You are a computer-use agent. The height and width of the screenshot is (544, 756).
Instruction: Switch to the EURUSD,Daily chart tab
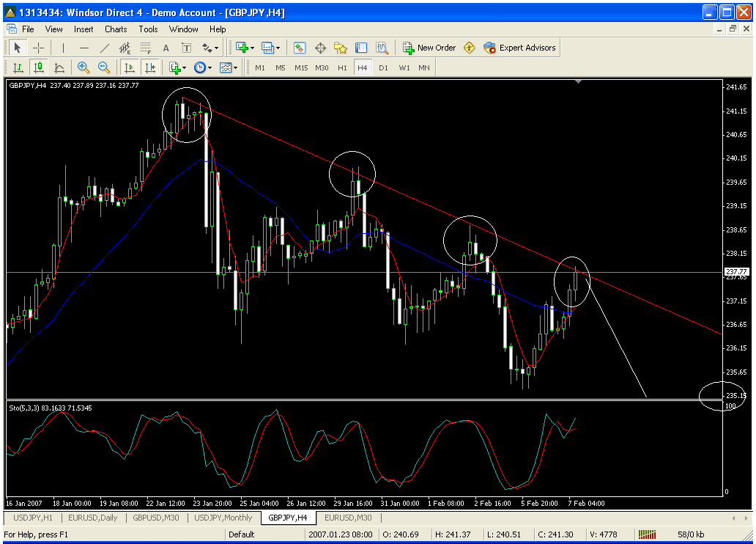coord(92,518)
